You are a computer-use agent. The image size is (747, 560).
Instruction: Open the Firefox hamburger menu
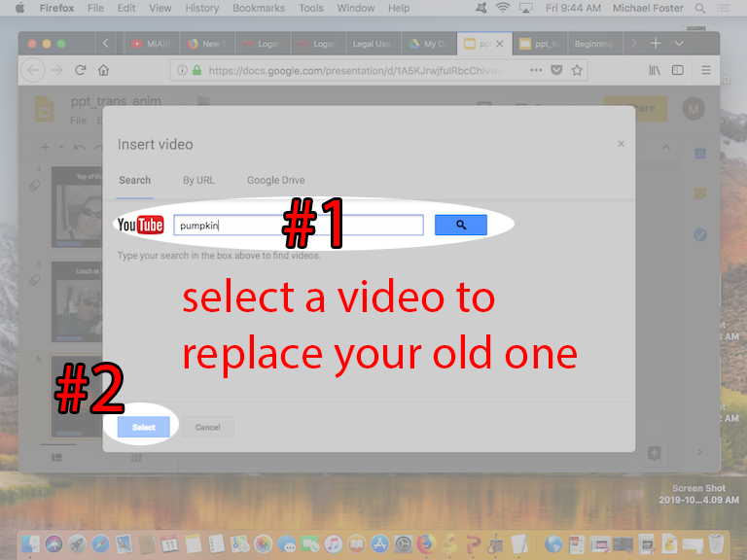[705, 70]
